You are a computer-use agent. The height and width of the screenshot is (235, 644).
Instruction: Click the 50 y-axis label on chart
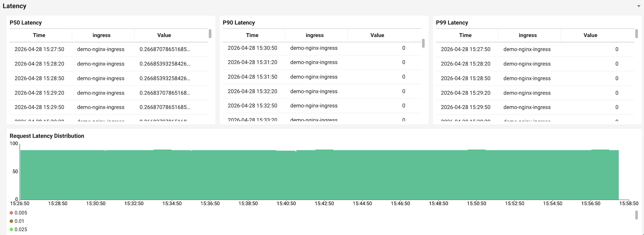15,172
